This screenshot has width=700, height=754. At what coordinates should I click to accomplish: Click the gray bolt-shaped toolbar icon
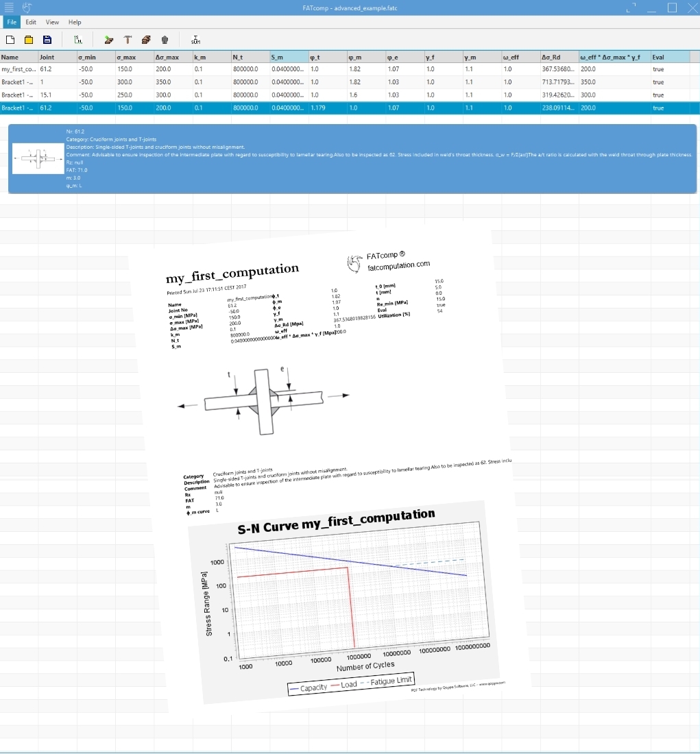(165, 40)
